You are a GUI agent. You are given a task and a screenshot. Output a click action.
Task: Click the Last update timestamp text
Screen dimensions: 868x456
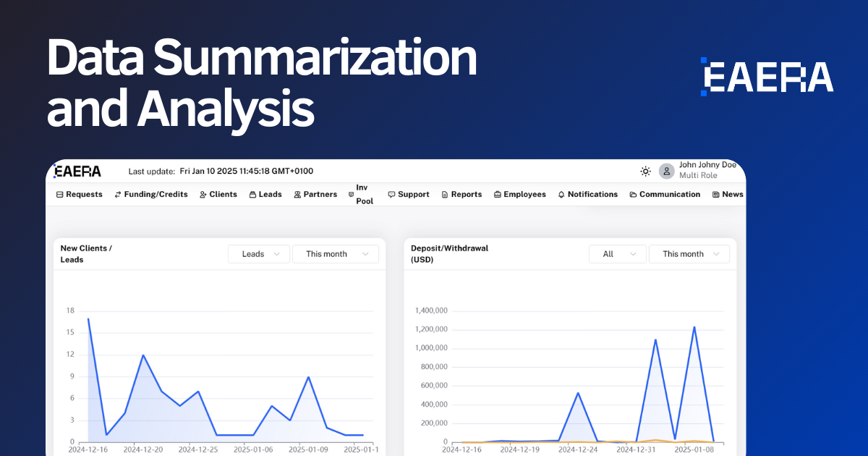(221, 172)
